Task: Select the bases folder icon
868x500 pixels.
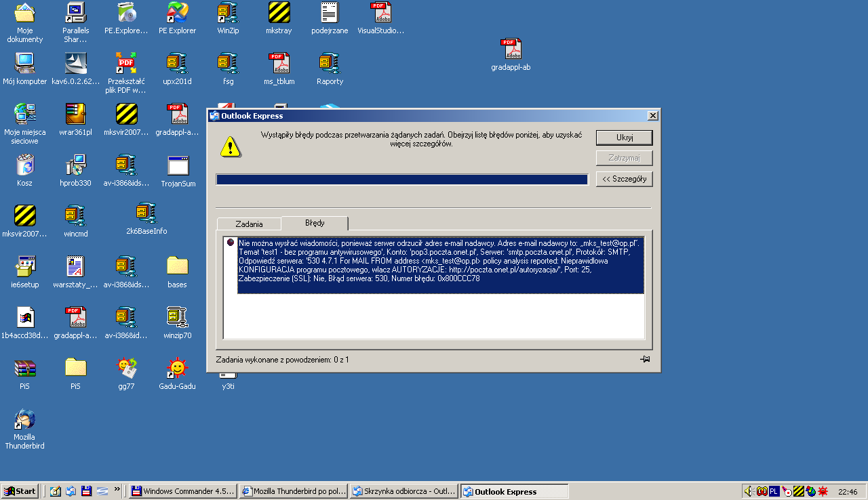Action: coord(178,272)
